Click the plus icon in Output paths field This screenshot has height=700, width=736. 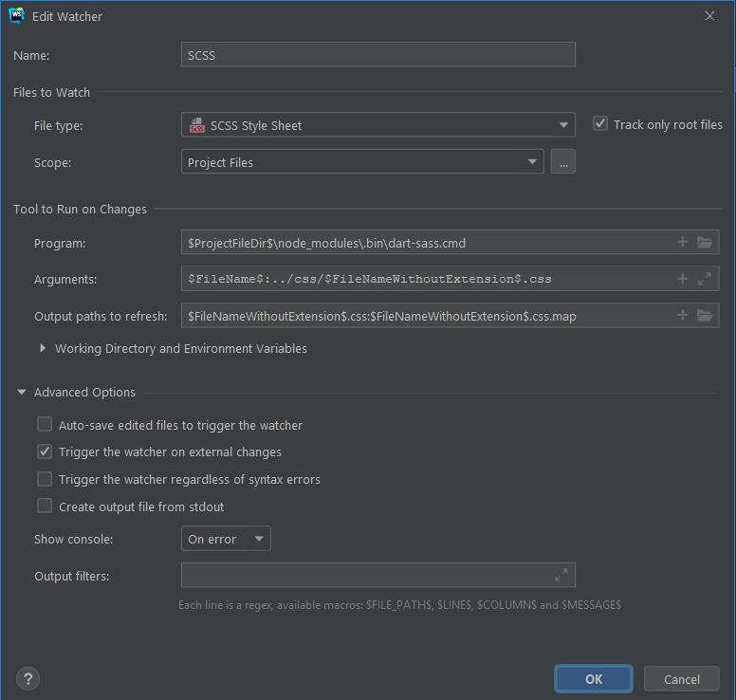(x=682, y=315)
